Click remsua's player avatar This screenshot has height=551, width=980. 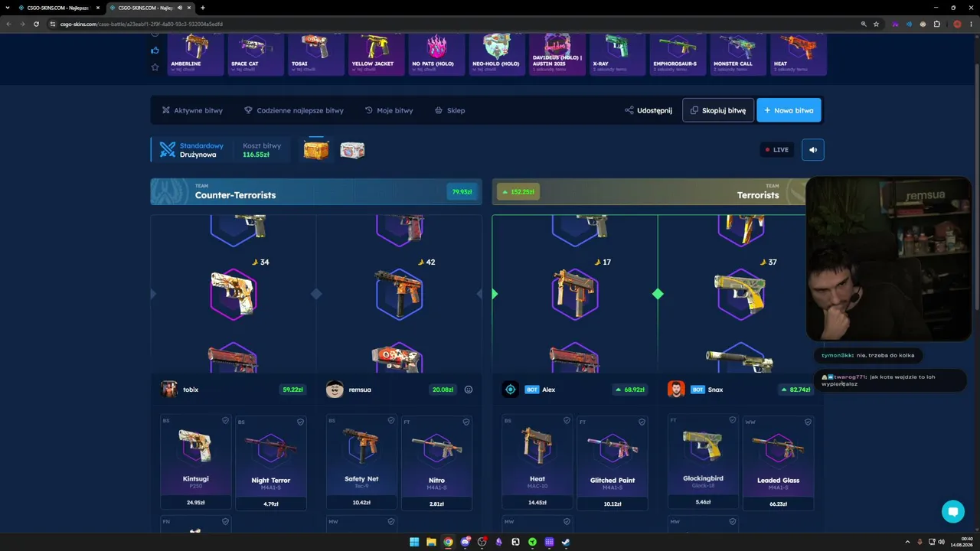tap(335, 390)
